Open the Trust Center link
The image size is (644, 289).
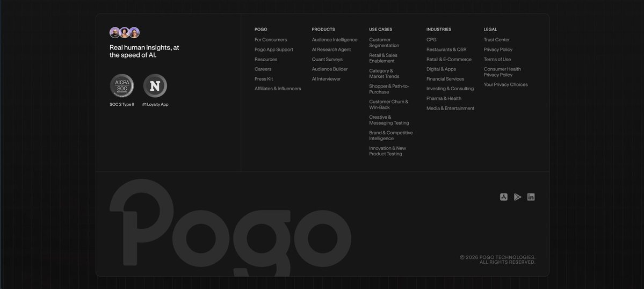pos(496,40)
